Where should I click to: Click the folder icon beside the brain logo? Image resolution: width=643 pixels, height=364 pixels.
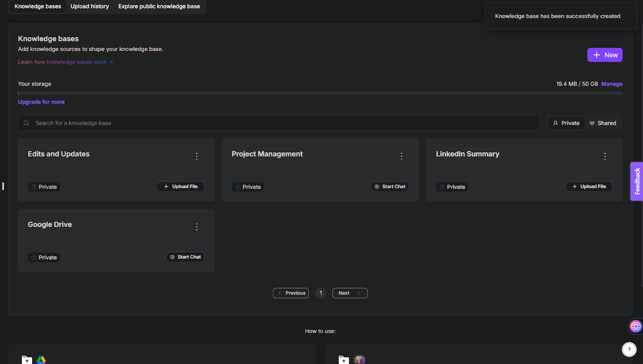point(344,360)
